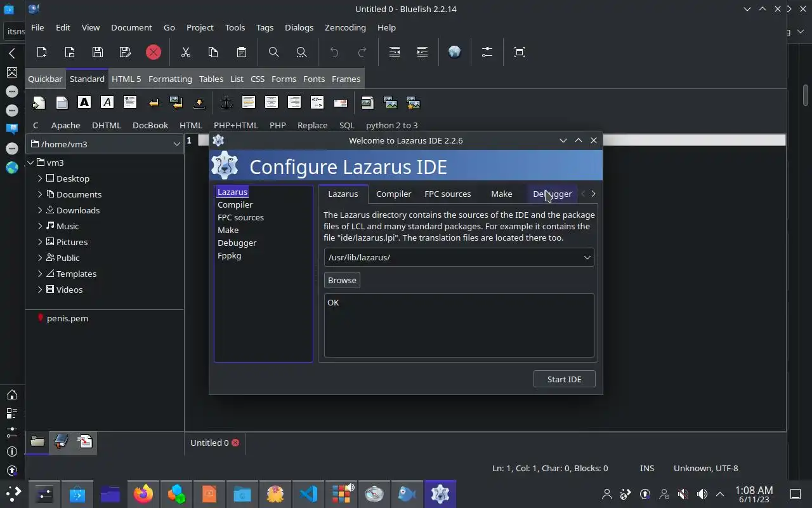
Task: Open Find with the magnifier icon
Action: 274,52
